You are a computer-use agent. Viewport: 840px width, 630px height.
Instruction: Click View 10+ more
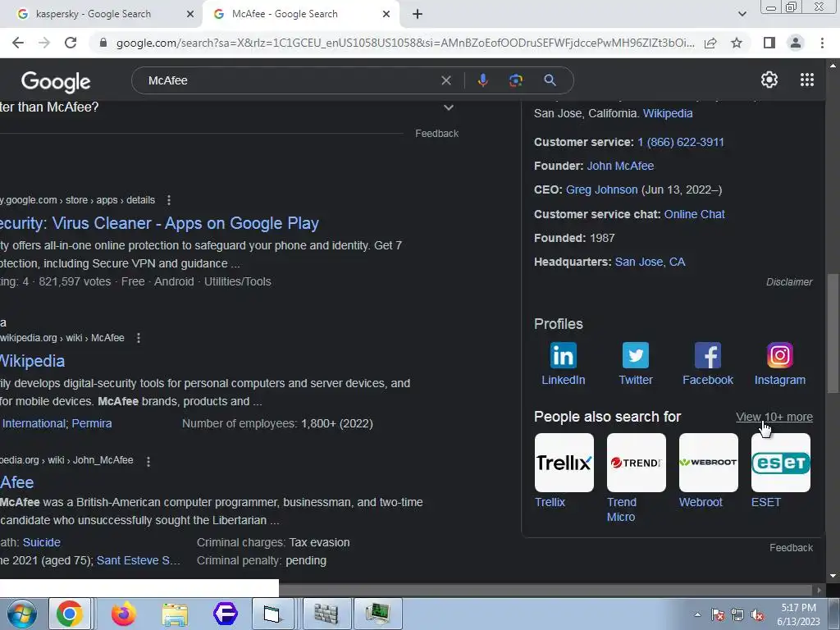pos(774,418)
